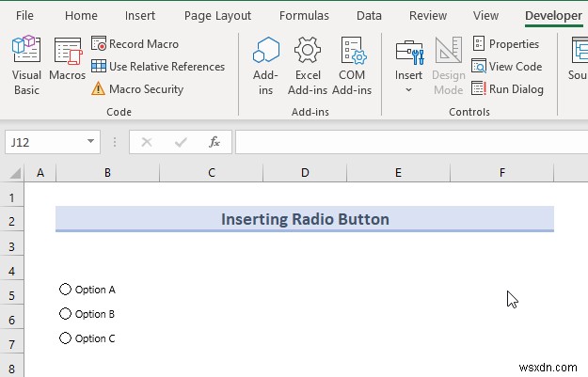This screenshot has width=588, height=377.
Task: Open COM Add-ins manager
Action: [352, 66]
